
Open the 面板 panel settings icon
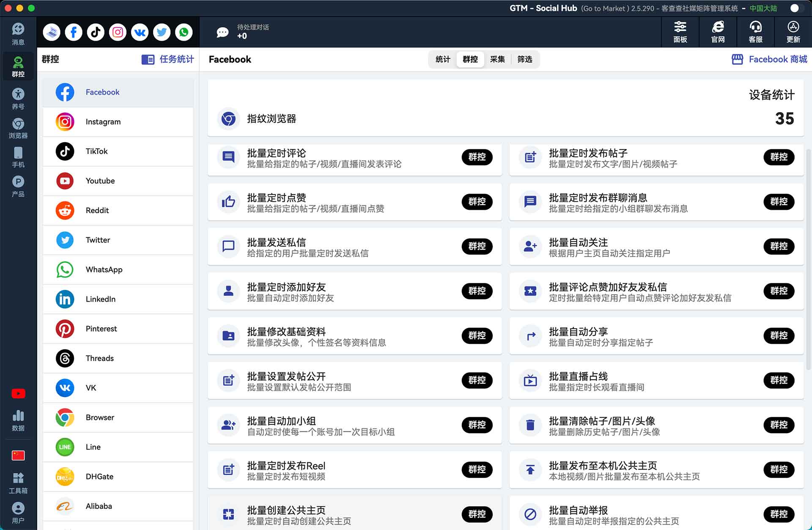point(680,32)
